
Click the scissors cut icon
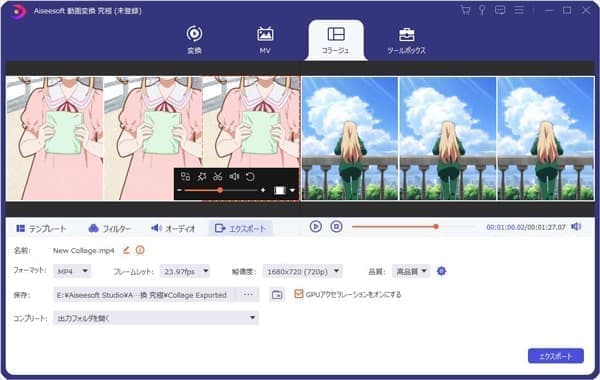(218, 176)
